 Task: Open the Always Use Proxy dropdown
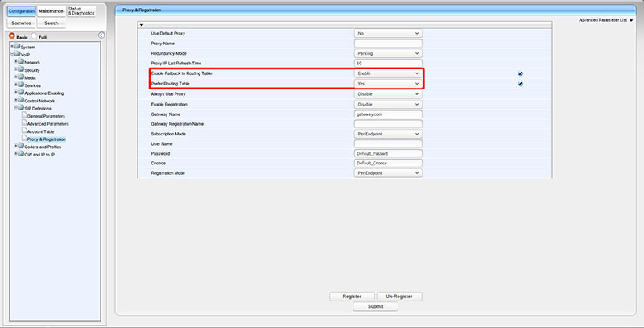click(x=388, y=93)
